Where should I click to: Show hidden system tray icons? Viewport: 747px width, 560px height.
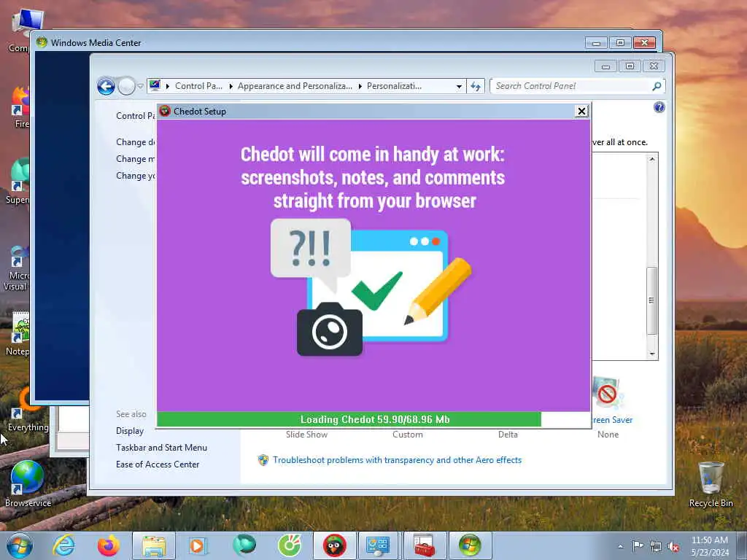point(620,546)
